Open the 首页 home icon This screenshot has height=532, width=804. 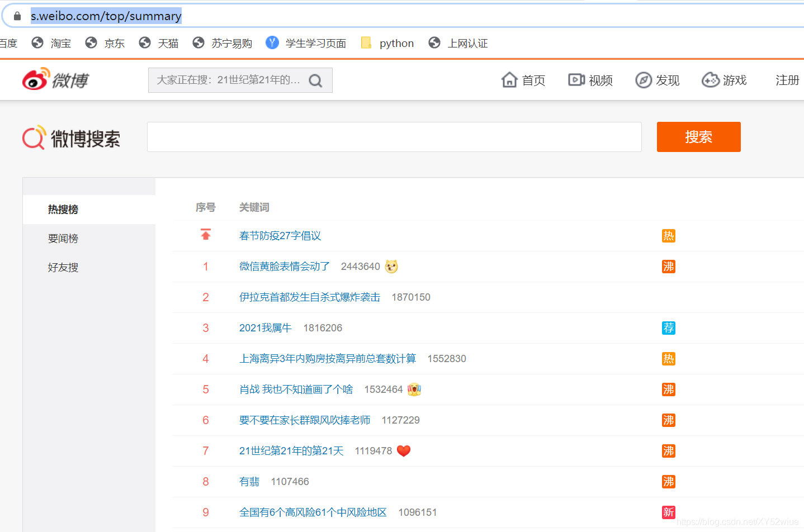509,80
